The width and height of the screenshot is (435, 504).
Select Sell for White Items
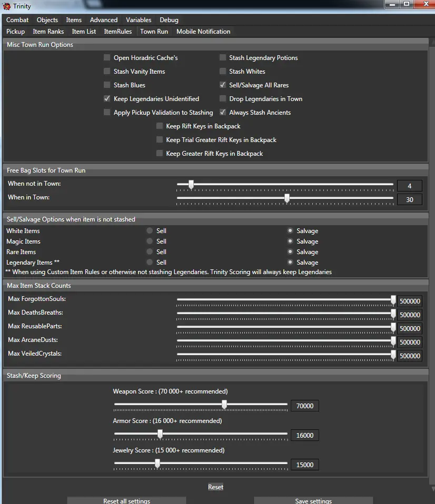pos(150,231)
